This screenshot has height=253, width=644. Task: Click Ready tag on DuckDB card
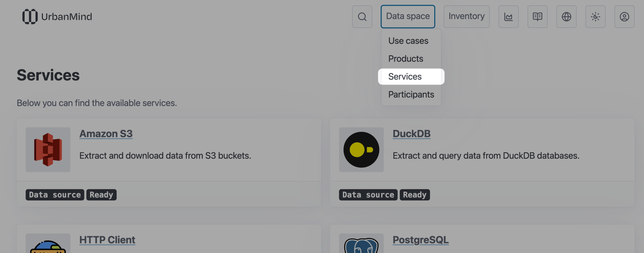tap(415, 195)
